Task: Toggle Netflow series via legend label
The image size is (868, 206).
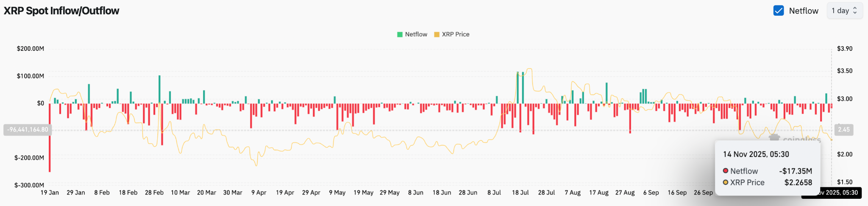Action: coord(416,34)
